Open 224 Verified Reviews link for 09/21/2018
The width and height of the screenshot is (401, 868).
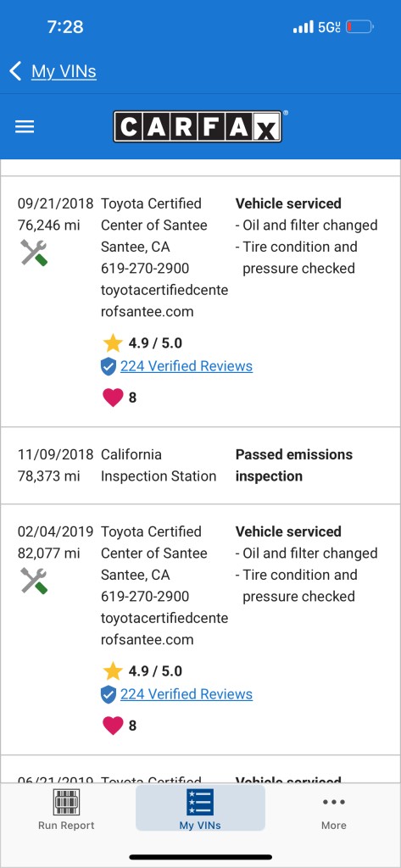(187, 366)
